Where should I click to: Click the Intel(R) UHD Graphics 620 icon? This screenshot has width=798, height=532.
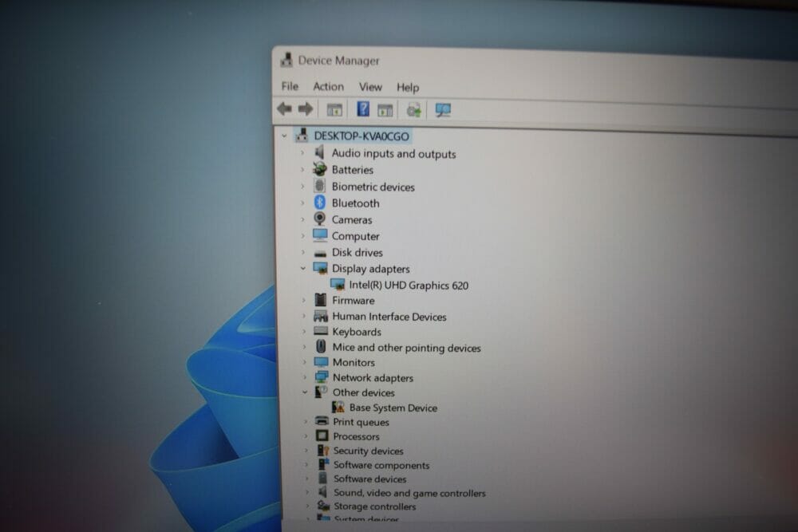[x=338, y=284]
